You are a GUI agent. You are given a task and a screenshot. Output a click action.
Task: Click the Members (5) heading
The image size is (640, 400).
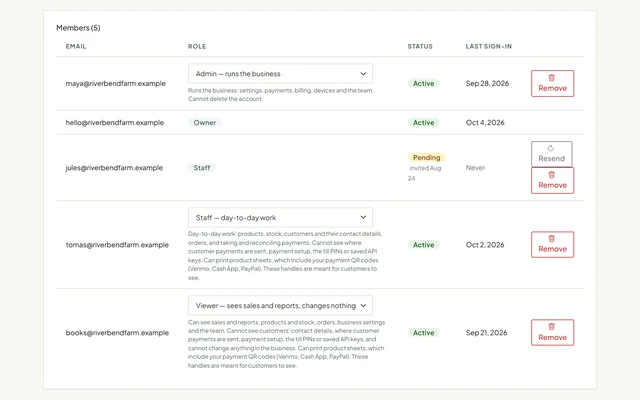[x=78, y=28]
